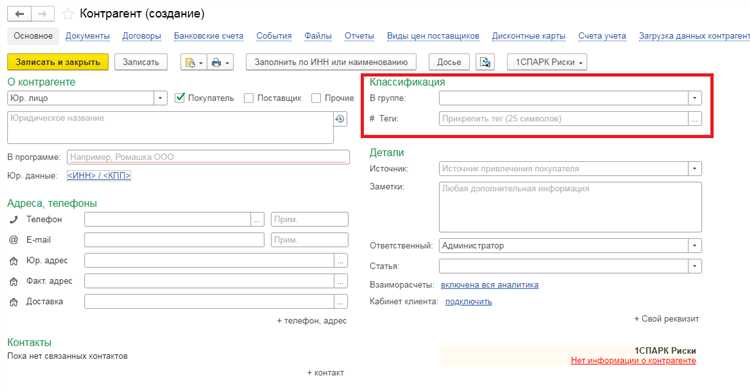Open the 1СПАРК Риски dropdown button

coord(547,62)
